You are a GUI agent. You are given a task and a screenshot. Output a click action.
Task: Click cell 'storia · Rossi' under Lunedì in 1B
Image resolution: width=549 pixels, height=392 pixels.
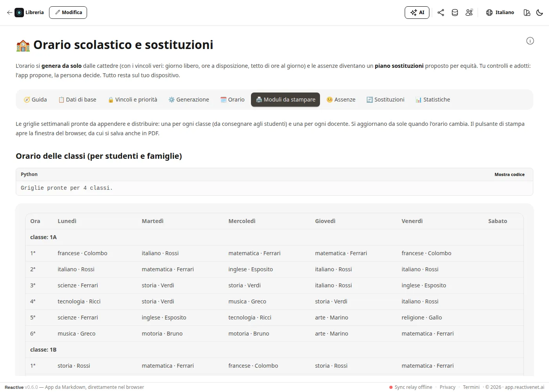point(74,366)
